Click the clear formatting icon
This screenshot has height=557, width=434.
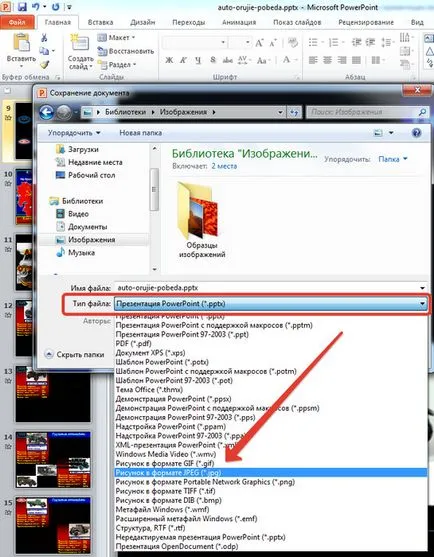(293, 43)
